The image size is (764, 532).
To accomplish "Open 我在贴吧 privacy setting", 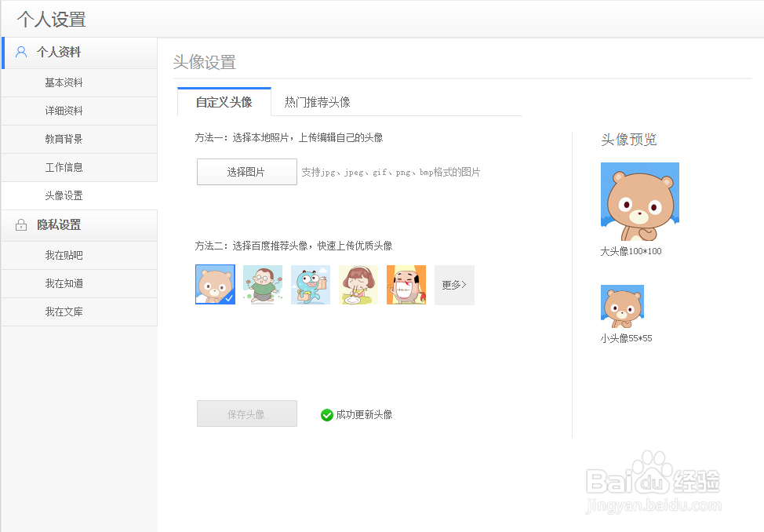I will [x=79, y=256].
